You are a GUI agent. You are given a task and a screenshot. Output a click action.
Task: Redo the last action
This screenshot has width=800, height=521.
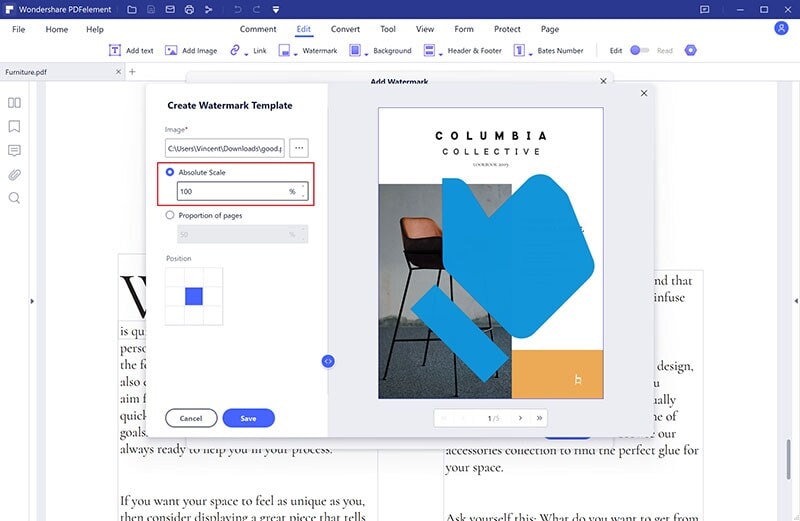[x=257, y=9]
